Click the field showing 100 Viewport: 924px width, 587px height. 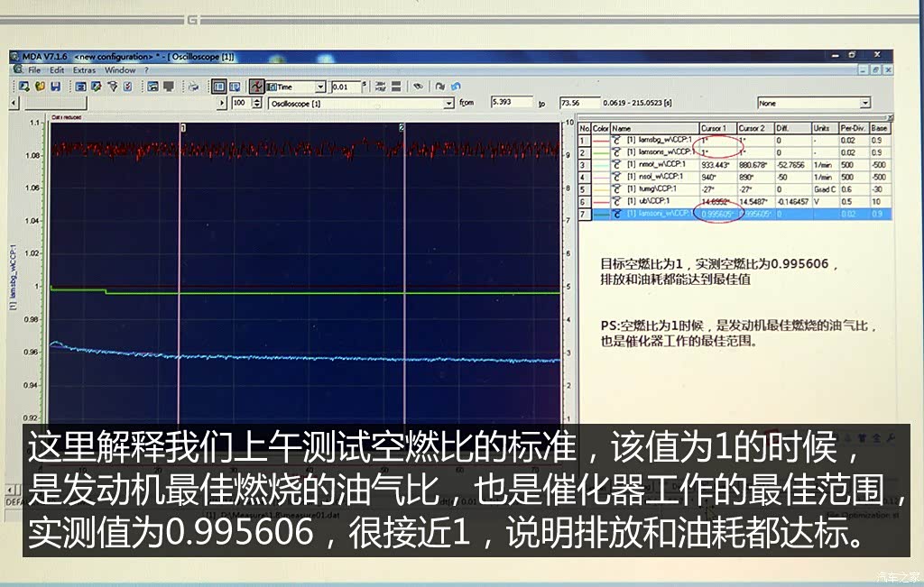tap(242, 103)
